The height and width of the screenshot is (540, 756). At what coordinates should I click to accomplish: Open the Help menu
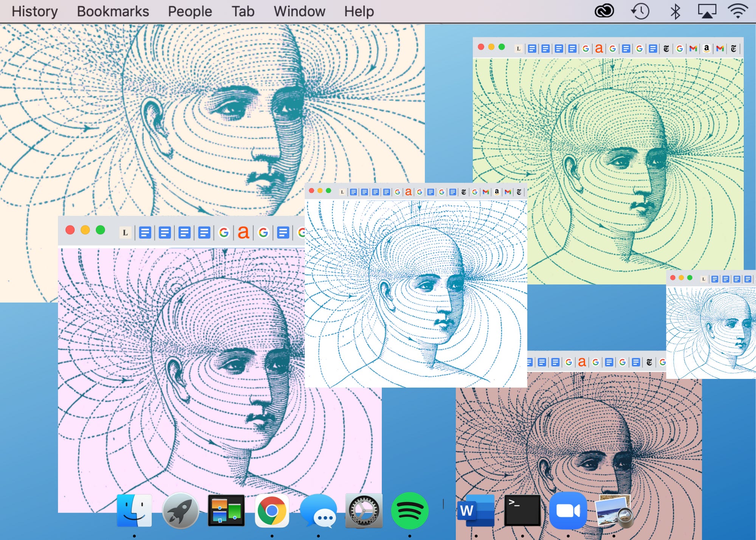(359, 11)
